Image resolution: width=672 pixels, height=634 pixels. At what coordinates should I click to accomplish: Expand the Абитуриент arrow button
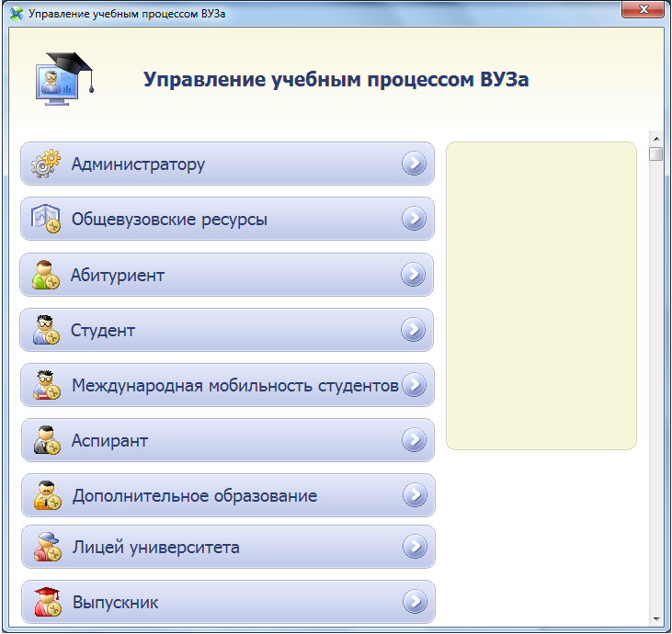click(x=413, y=274)
